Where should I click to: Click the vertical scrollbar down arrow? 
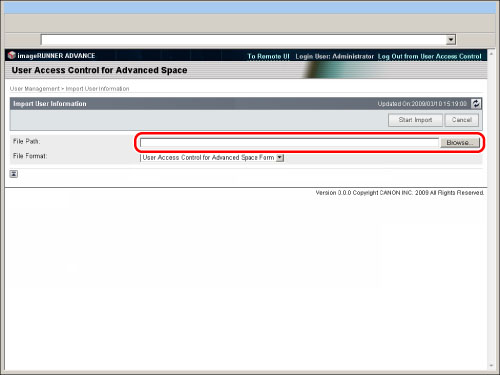click(491, 366)
